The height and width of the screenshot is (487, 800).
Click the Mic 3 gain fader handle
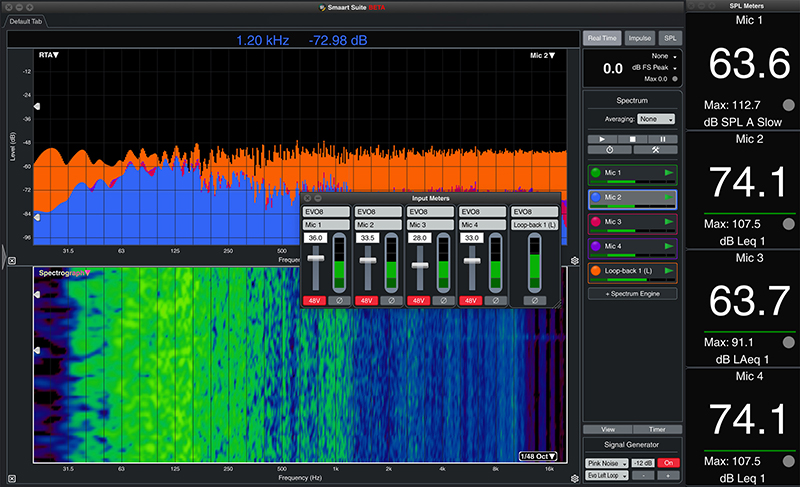pos(421,265)
